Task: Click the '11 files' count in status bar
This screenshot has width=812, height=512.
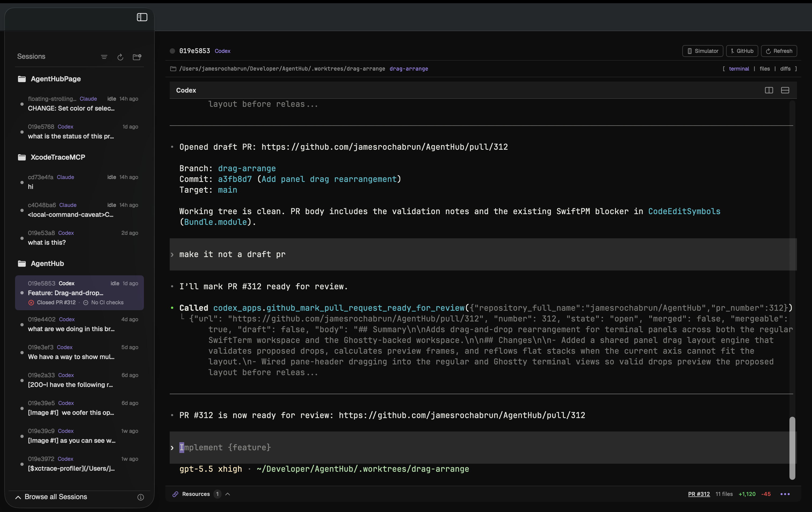Action: tap(724, 494)
